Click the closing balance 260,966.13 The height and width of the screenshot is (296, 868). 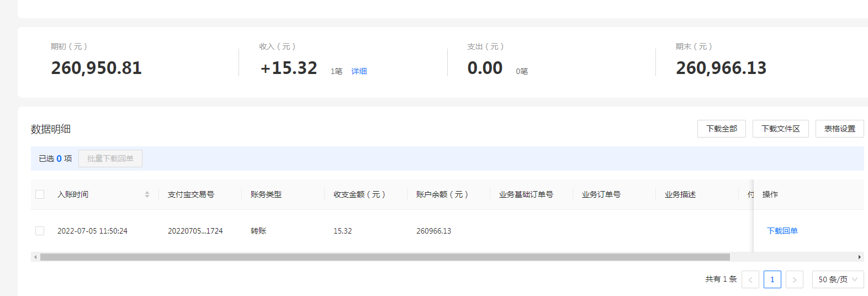click(722, 68)
